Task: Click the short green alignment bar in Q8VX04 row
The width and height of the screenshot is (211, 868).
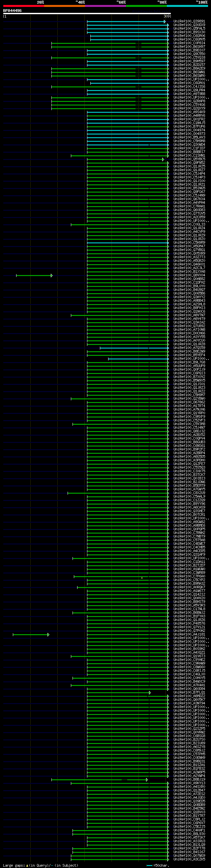Action: [x=34, y=276]
